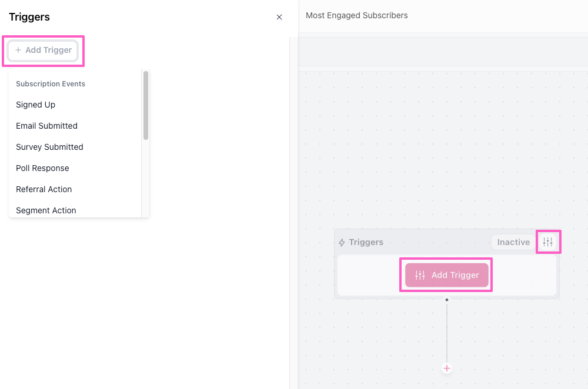Choose Email Submitted from the trigger list
Image resolution: width=588 pixels, height=389 pixels.
click(x=47, y=126)
